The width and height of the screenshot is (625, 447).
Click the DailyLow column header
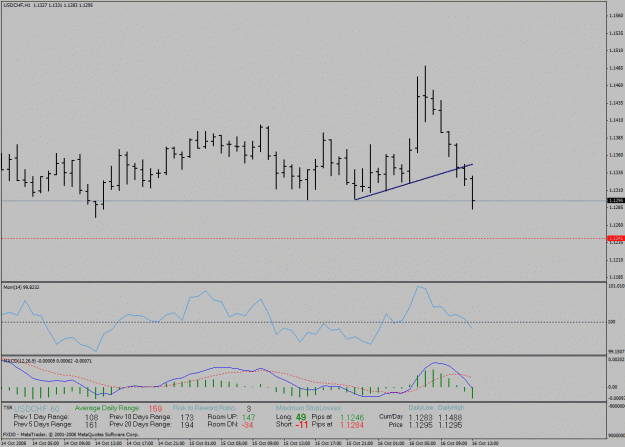pyautogui.click(x=421, y=408)
